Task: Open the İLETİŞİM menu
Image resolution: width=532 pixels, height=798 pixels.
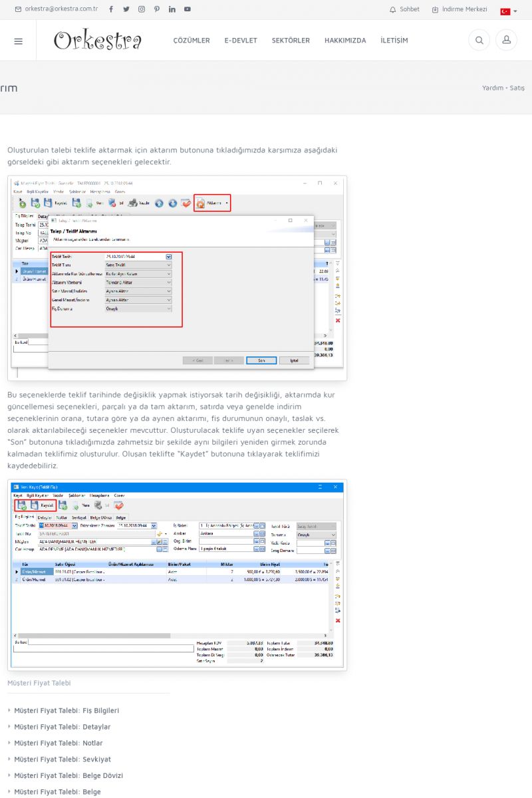Action: pos(394,41)
